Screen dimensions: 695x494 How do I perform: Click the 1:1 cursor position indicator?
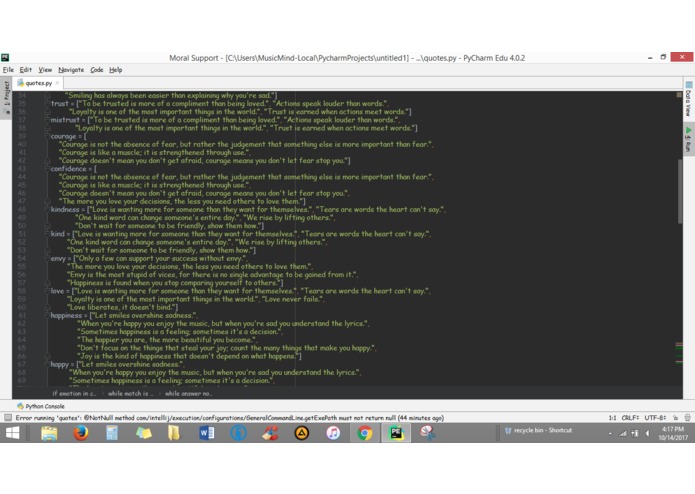pos(612,417)
